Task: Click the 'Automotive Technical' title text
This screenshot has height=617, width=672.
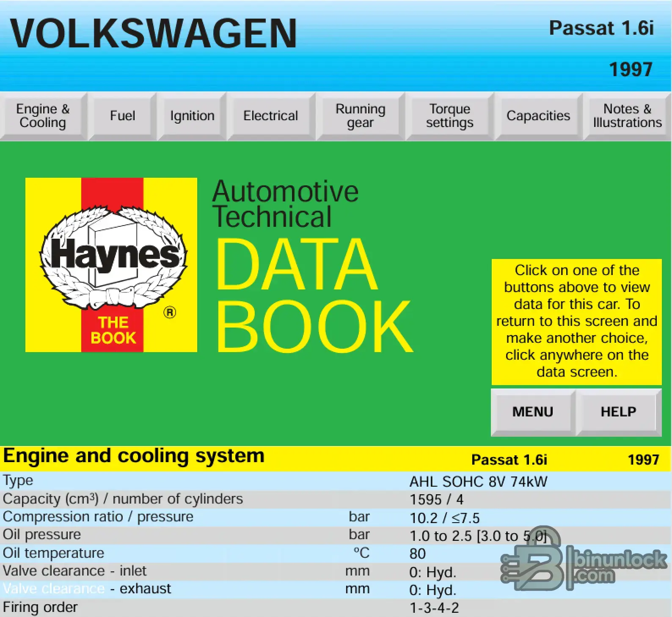Action: (285, 204)
